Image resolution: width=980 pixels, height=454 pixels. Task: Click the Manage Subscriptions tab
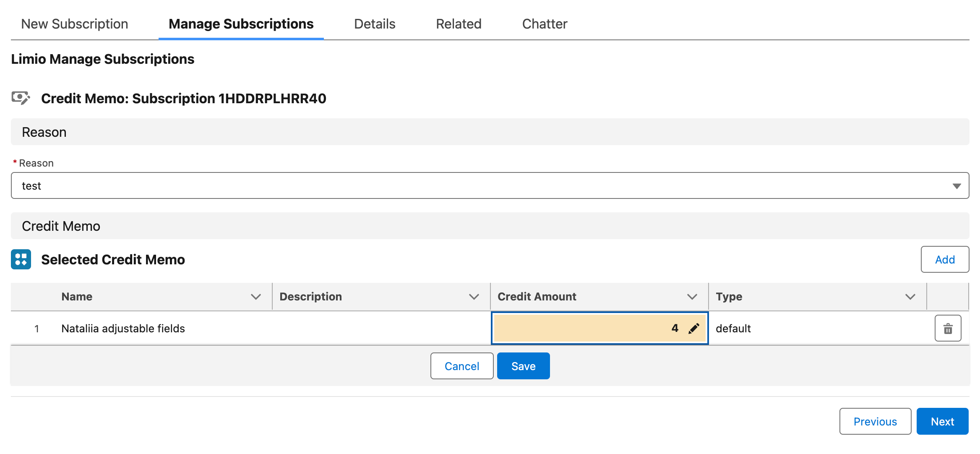(241, 24)
